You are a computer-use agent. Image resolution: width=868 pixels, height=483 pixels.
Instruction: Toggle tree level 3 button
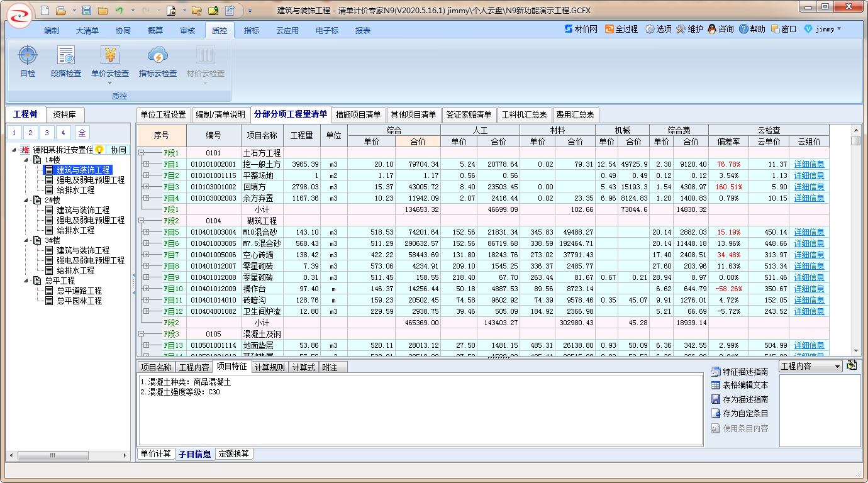[x=47, y=133]
